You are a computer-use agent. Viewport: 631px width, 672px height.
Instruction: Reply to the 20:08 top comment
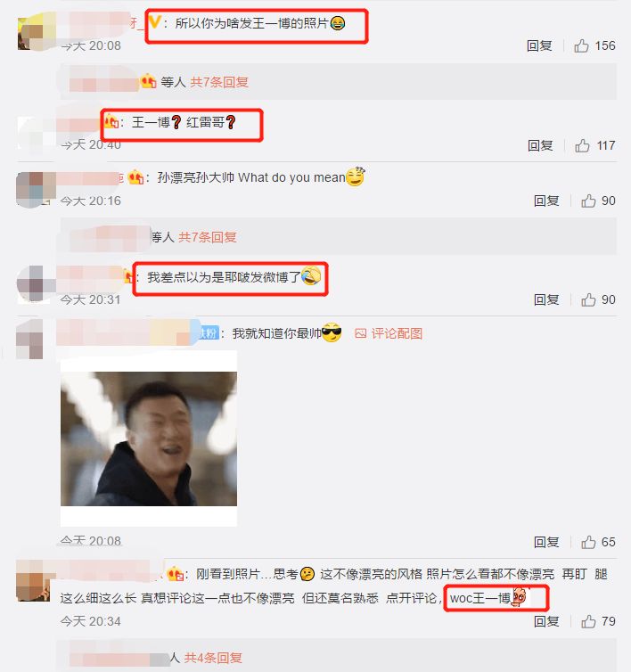pos(539,45)
